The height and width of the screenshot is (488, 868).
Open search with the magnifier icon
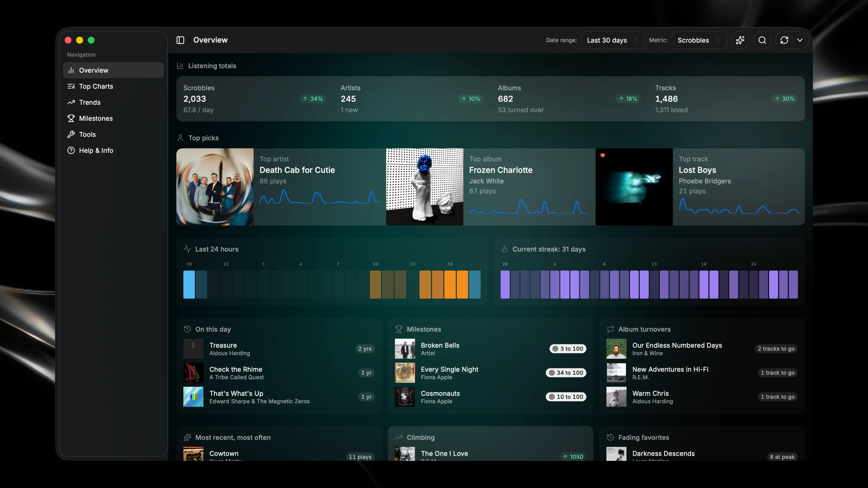762,40
